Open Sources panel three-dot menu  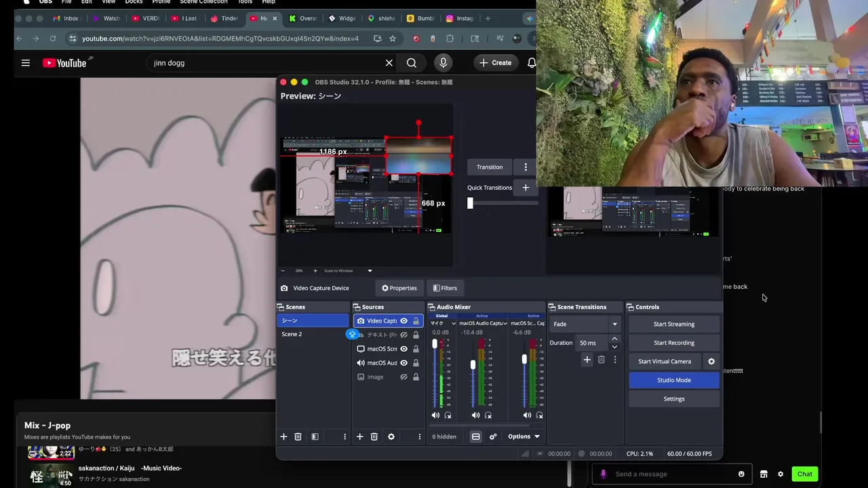pyautogui.click(x=419, y=436)
